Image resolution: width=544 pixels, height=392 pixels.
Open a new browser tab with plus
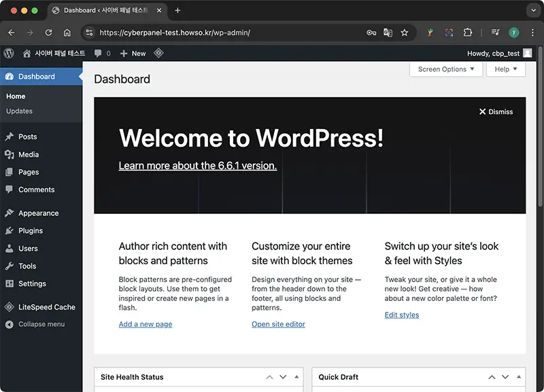point(177,10)
